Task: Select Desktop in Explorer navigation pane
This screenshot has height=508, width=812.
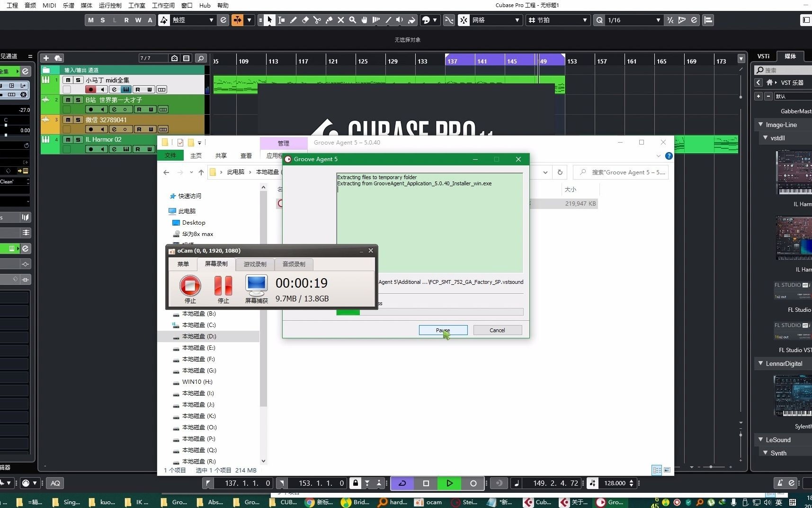Action: point(194,223)
